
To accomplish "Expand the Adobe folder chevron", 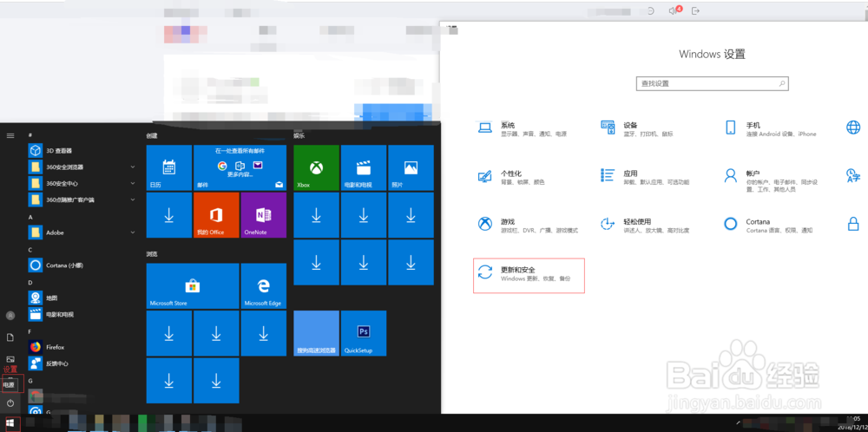I will (132, 232).
